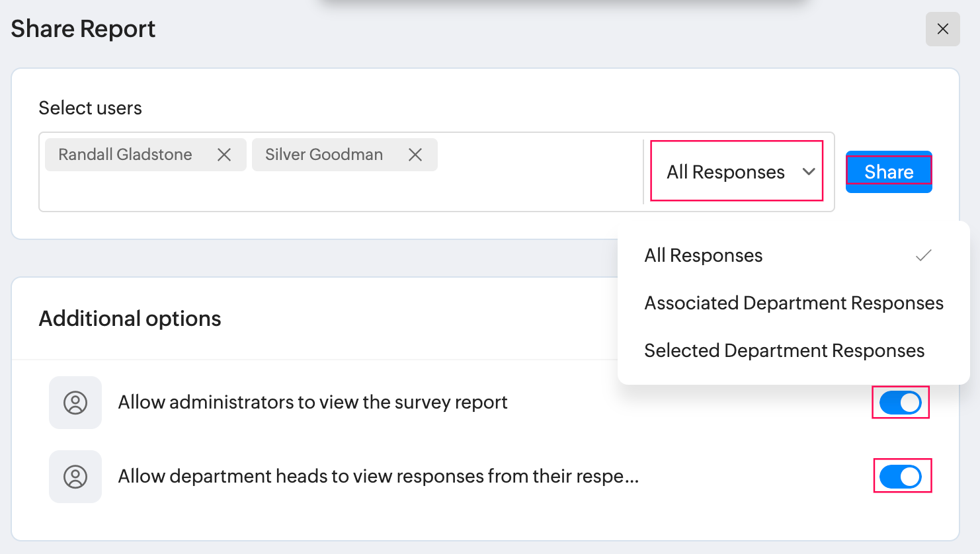Click the Silver Goodman user chip
The height and width of the screenshot is (554, 980).
(x=324, y=155)
